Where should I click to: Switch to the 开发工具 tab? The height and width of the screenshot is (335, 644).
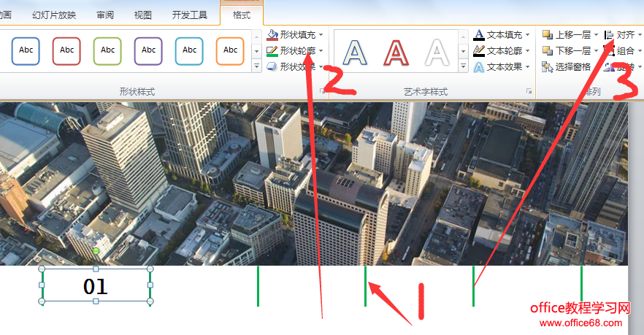(x=190, y=15)
